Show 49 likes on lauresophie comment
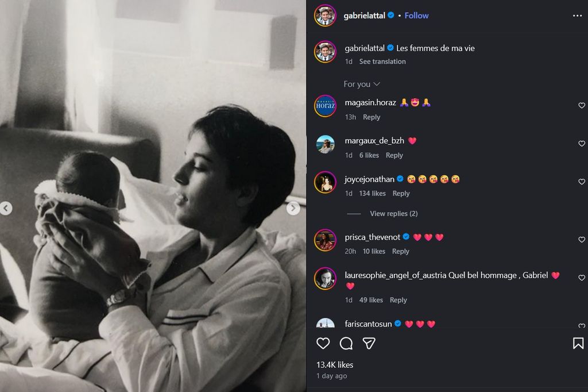Image resolution: width=588 pixels, height=392 pixels. point(371,300)
